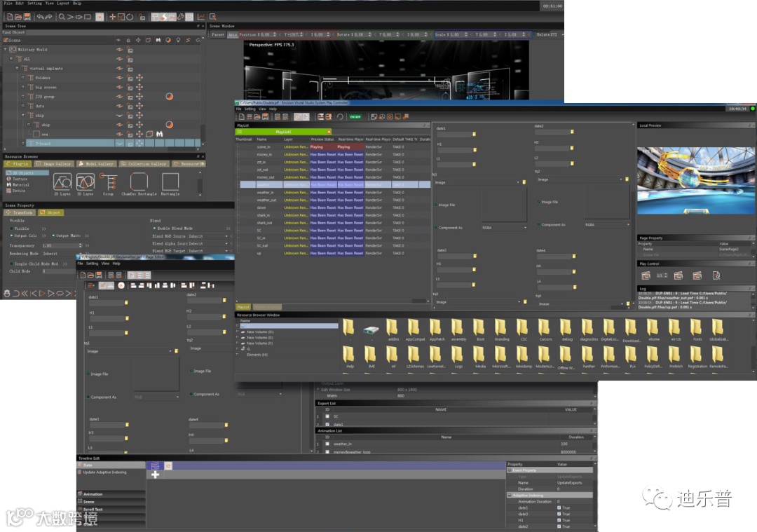The image size is (757, 532).
Task: Click the ON AIR indicator in Play Controller toolbar
Action: coord(355,117)
